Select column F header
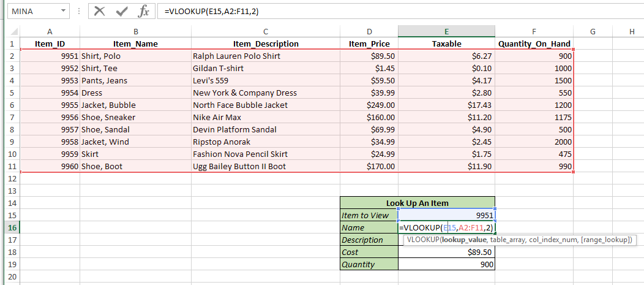Viewport: 644px width, 285px height. (534, 32)
